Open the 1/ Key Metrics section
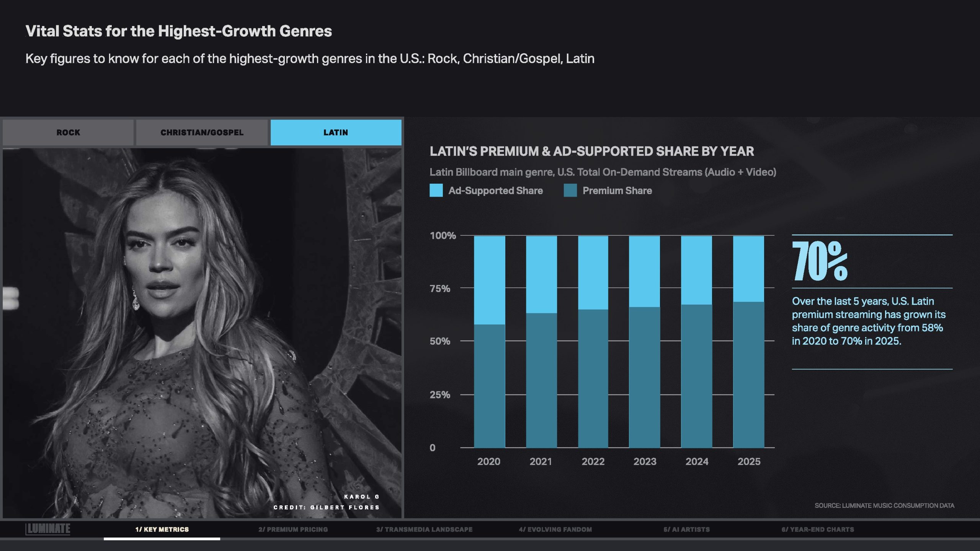980x551 pixels. pyautogui.click(x=162, y=529)
